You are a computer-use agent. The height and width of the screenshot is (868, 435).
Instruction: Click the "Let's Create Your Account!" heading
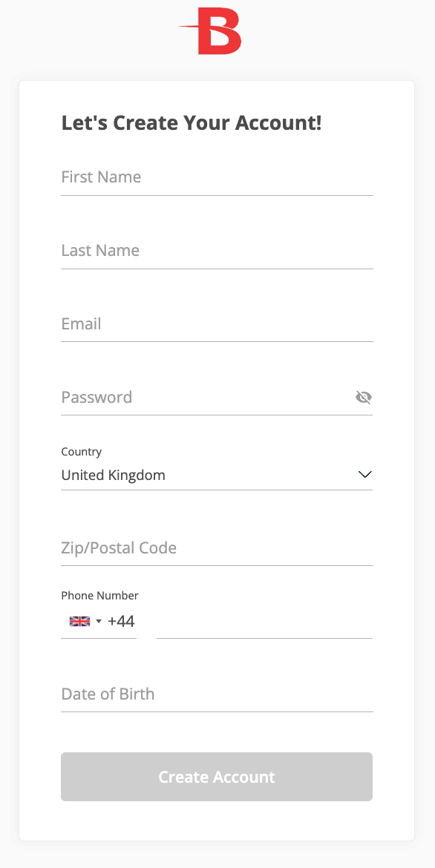click(192, 123)
